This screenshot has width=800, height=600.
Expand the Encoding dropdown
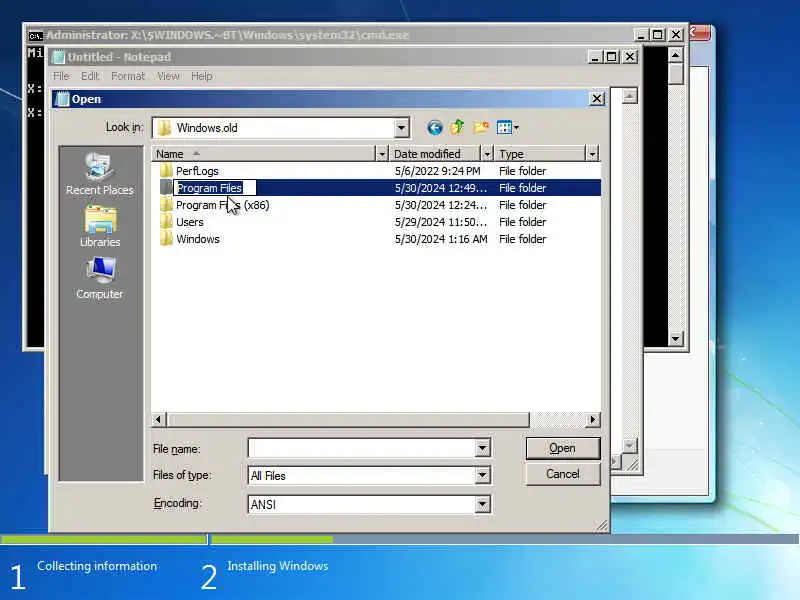tap(482, 504)
